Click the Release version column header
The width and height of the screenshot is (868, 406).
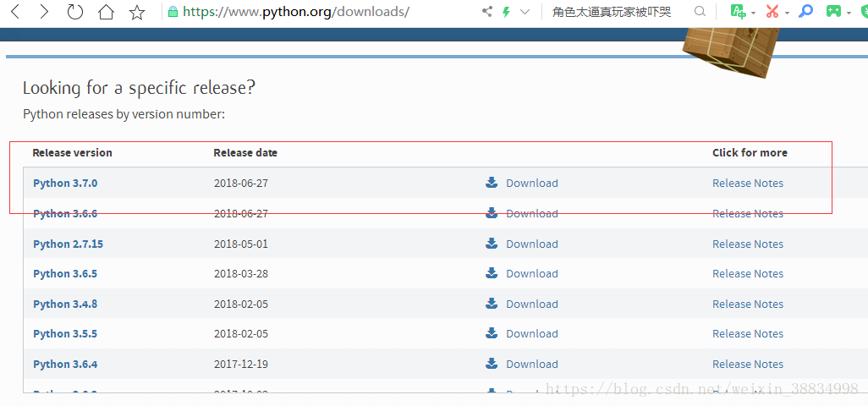tap(73, 152)
